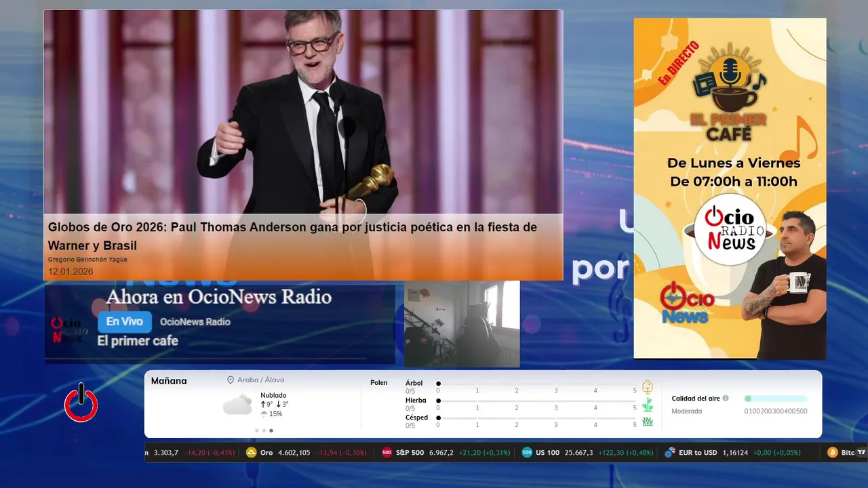Click the 'Moderada' air quality value
The width and height of the screenshot is (868, 488).
[687, 411]
